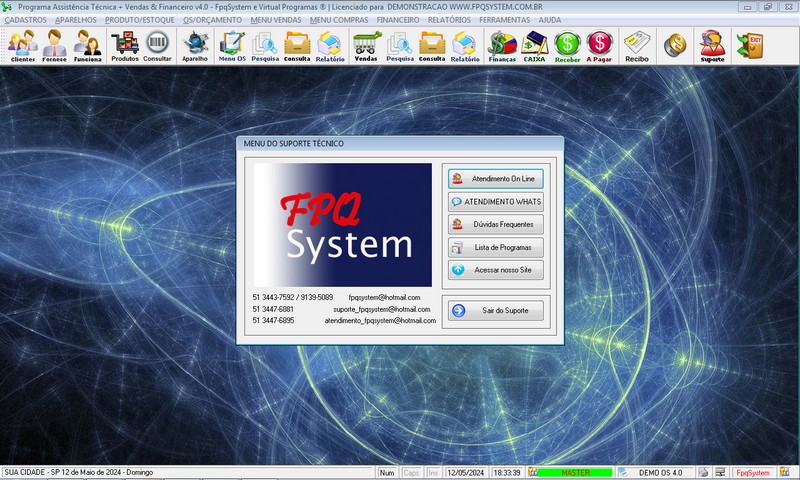Viewport: 800px width, 480px height.
Task: Click the status bar icon left of FpqSystem
Action: 720,472
